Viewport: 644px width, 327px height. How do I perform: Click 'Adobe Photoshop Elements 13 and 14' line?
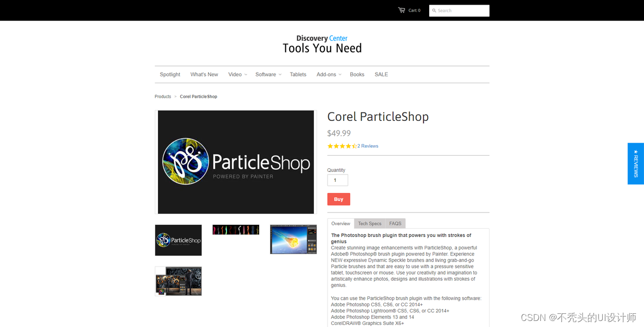[x=373, y=317]
